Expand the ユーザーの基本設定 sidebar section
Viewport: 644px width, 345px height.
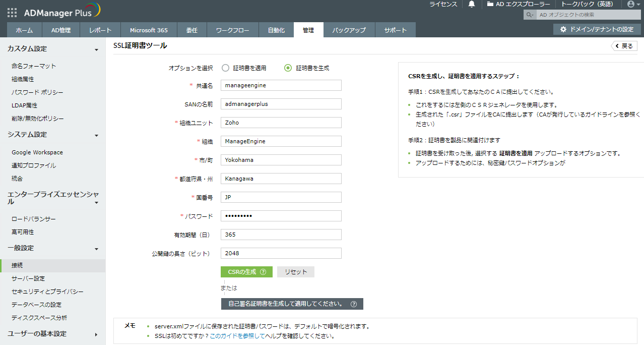click(96, 334)
